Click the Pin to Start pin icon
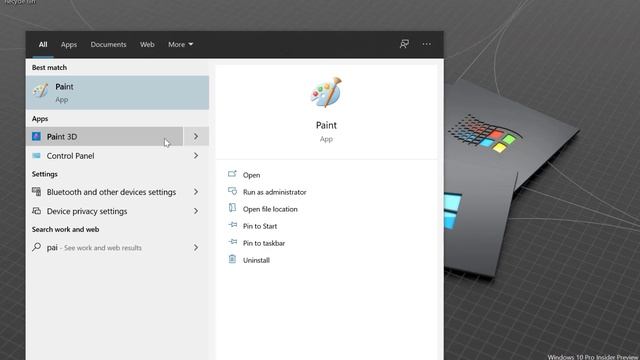Viewport: 640px width, 360px height. tap(233, 225)
